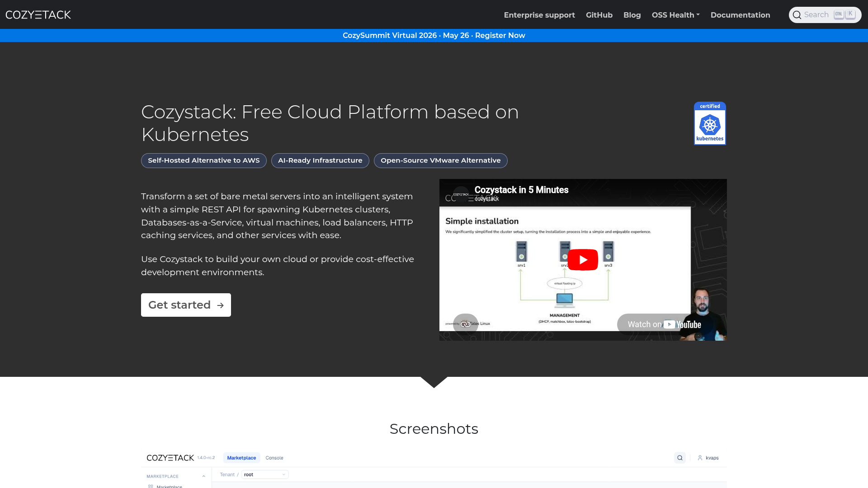This screenshot has width=868, height=488.
Task: Open Self-Hosted Alternative to AWS tag
Action: [204, 160]
